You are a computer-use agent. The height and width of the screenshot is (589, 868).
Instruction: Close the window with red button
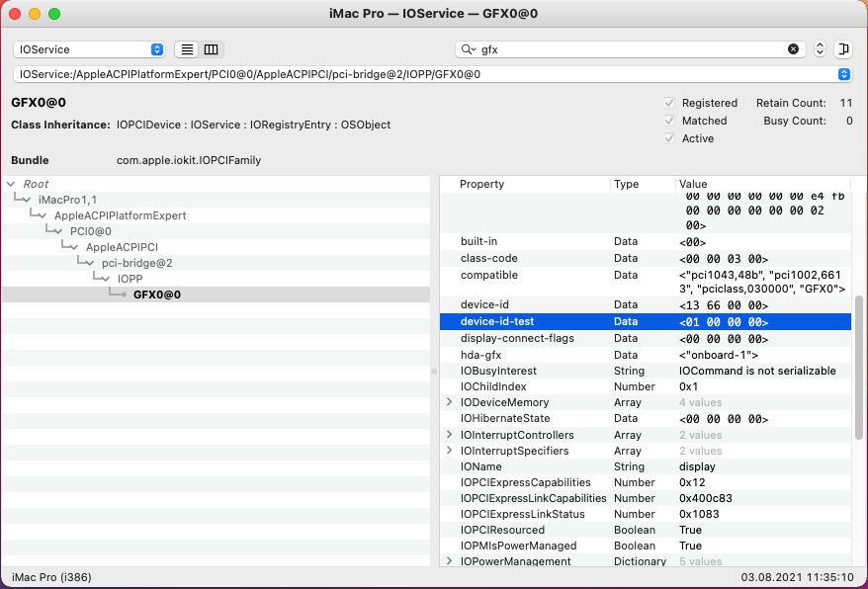click(x=15, y=14)
